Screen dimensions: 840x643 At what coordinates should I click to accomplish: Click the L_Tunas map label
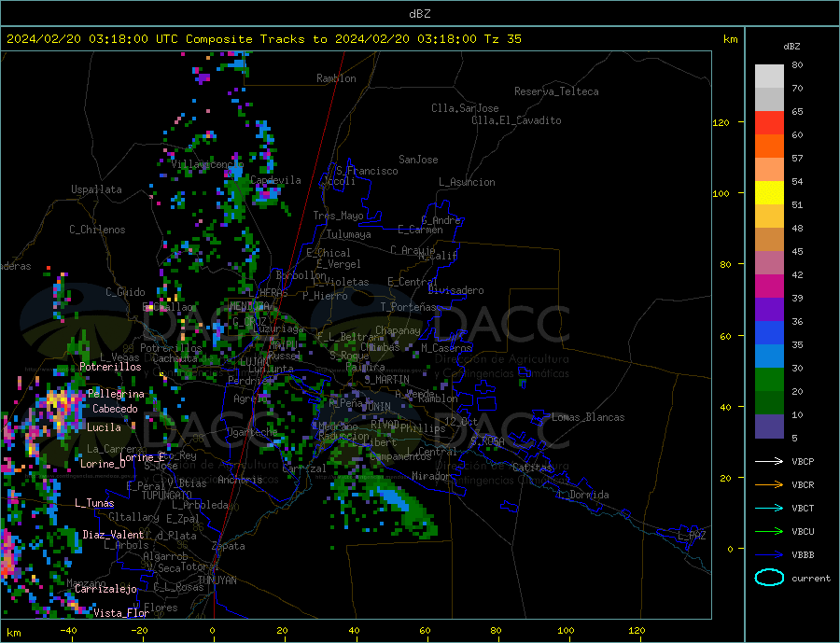pos(94,503)
